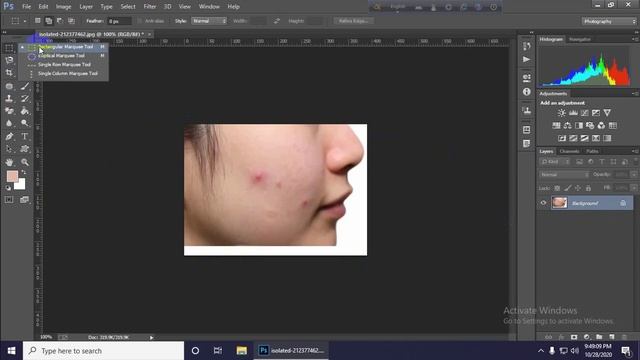Add a Curves adjustment

[x=584, y=113]
